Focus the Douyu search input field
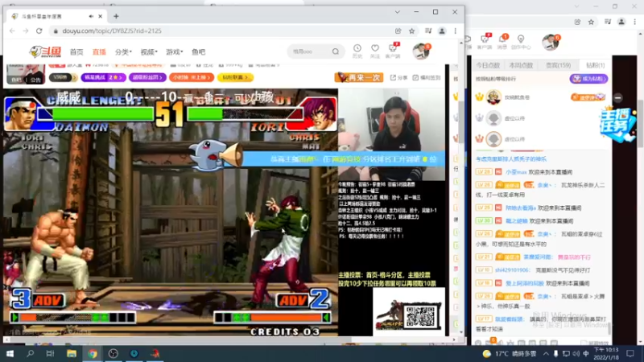Viewport: 644px width, 362px height. pyautogui.click(x=310, y=51)
